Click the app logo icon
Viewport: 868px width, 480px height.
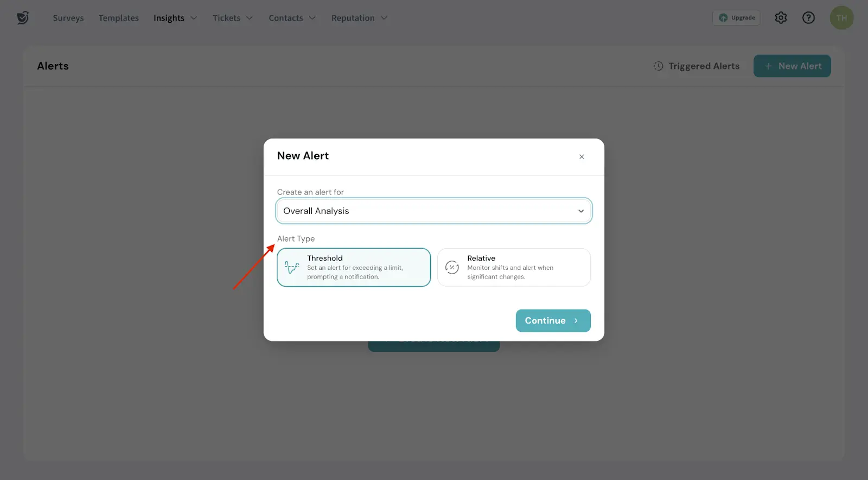click(x=22, y=18)
